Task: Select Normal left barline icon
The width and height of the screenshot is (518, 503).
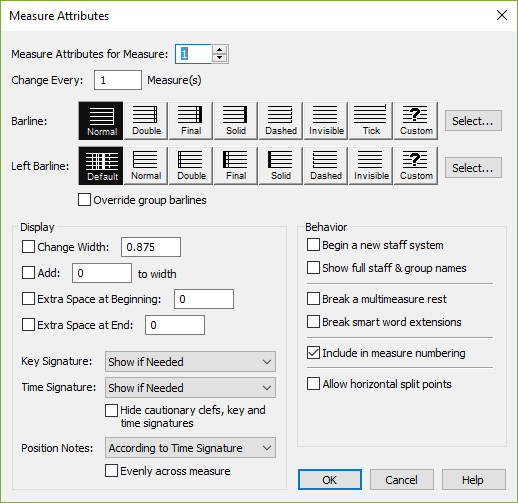Action: 146,166
